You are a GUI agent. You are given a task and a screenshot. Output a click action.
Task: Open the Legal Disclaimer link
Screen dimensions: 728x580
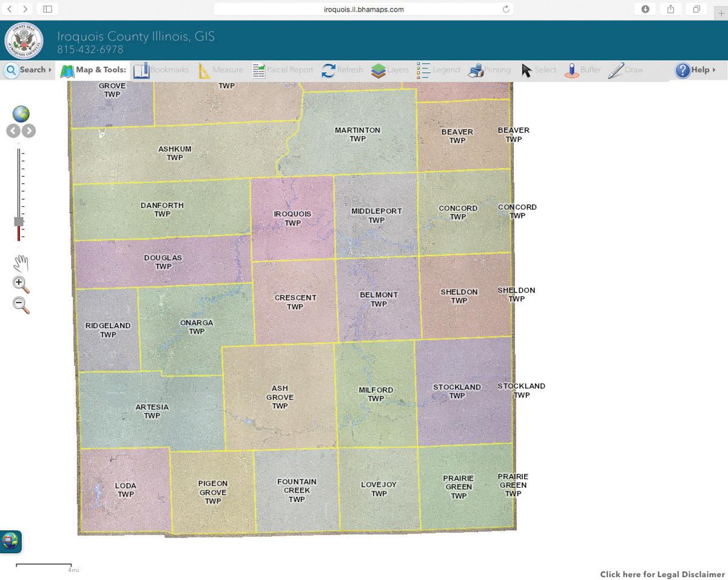pyautogui.click(x=662, y=574)
